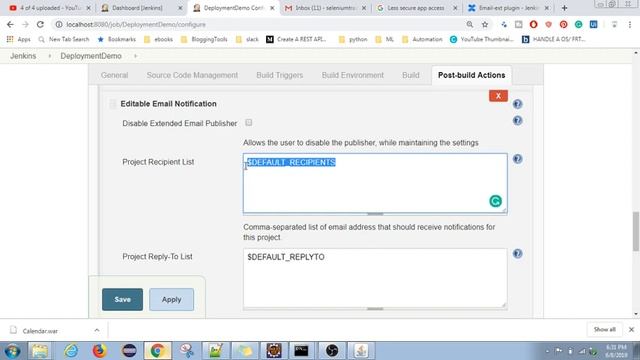Click the page vertical scrollbar thumb
This screenshot has height=360, width=640.
click(x=636, y=231)
